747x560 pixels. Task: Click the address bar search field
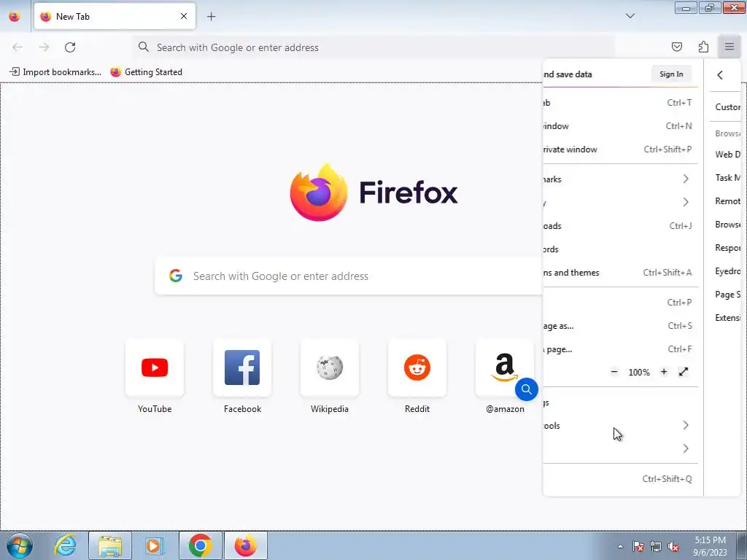pyautogui.click(x=374, y=47)
